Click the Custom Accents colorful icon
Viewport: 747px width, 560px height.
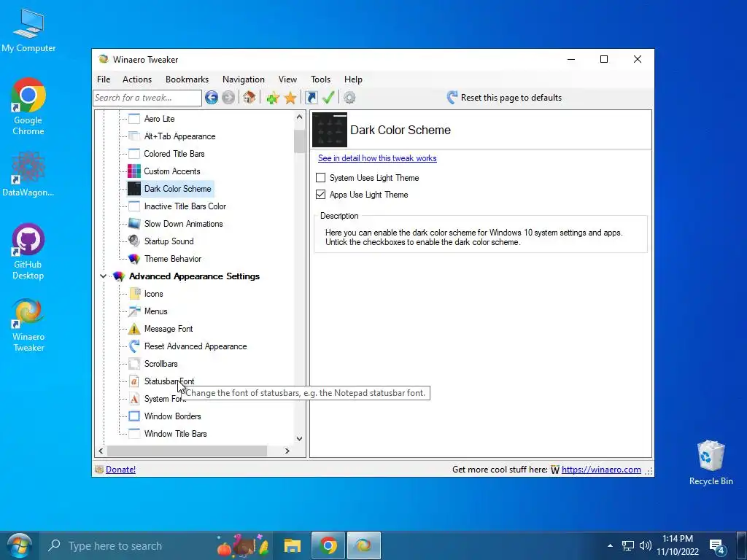[134, 171]
